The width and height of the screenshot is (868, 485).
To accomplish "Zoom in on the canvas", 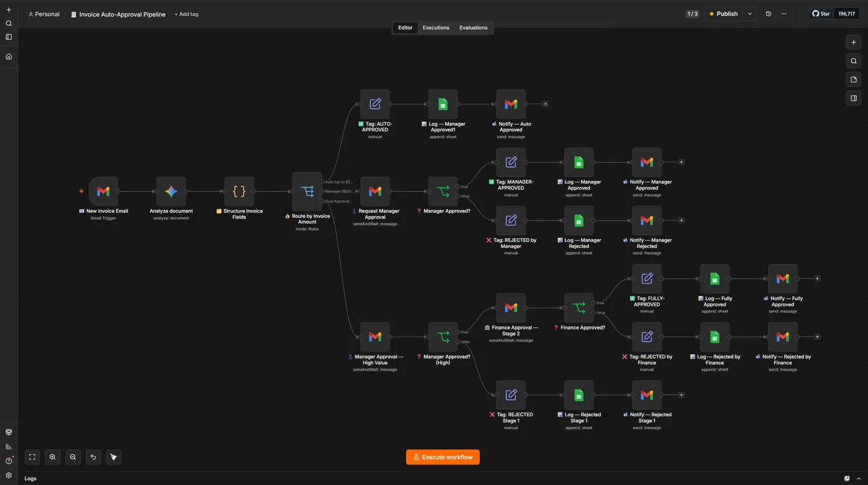I will 53,457.
